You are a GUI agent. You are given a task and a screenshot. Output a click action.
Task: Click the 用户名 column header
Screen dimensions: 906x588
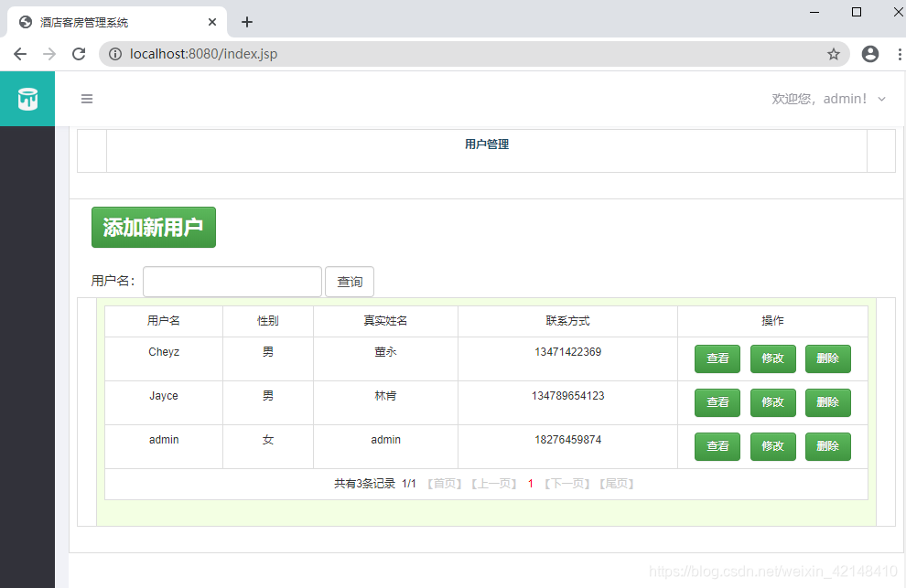pyautogui.click(x=164, y=321)
